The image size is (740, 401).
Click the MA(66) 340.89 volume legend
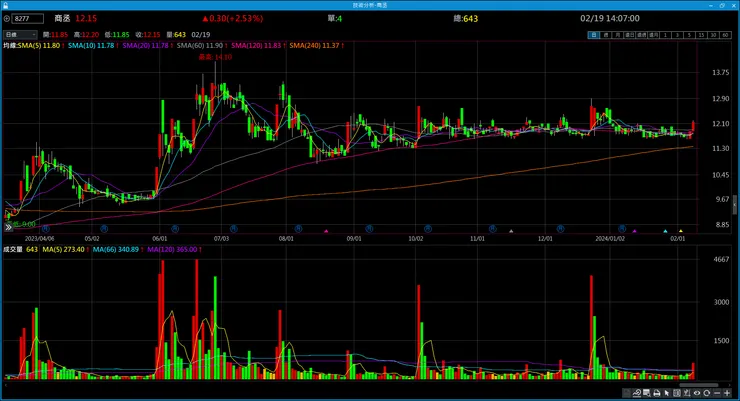coord(118,249)
